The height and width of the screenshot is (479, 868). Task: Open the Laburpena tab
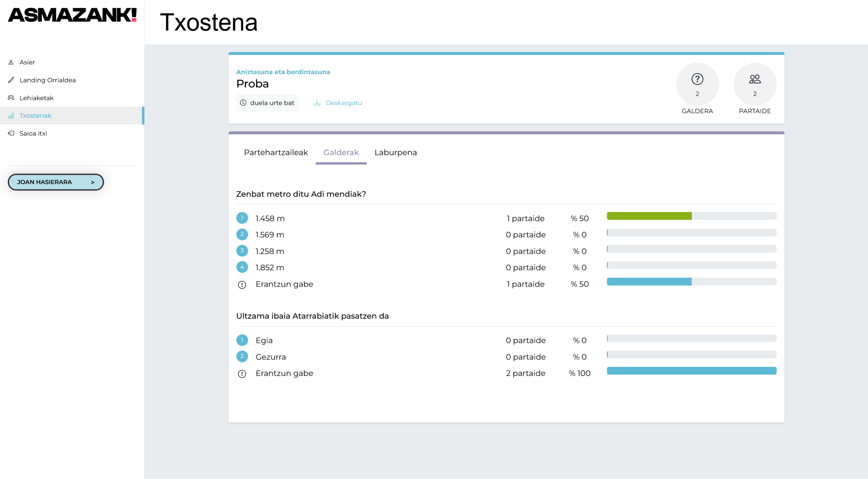(395, 153)
